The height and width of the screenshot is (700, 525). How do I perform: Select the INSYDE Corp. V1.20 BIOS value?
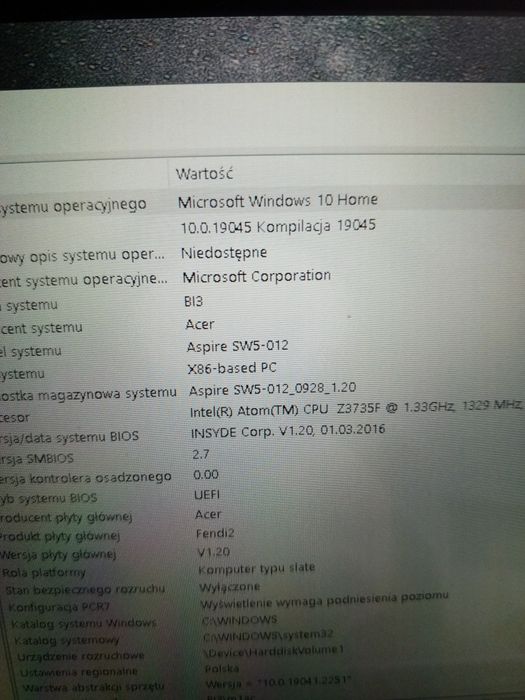click(288, 431)
